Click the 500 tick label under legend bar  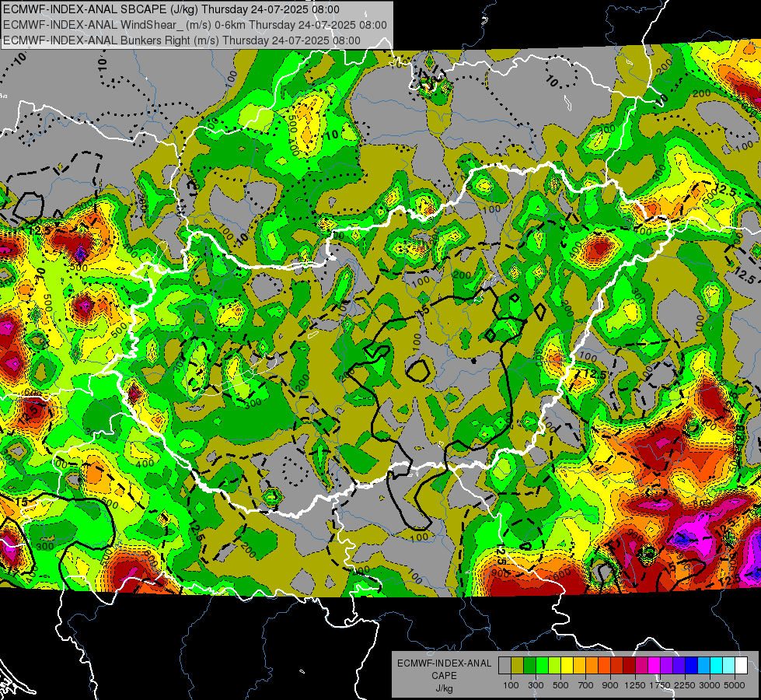coord(560,685)
